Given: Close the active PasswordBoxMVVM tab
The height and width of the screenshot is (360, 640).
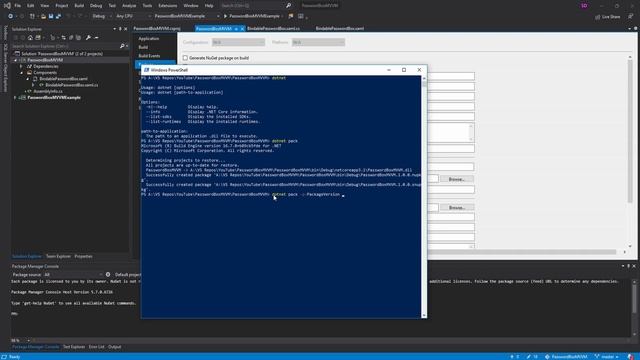Looking at the screenshot, I should (242, 29).
